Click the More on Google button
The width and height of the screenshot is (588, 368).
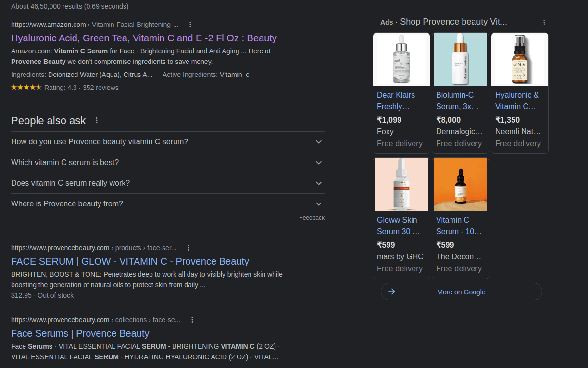pyautogui.click(x=461, y=292)
